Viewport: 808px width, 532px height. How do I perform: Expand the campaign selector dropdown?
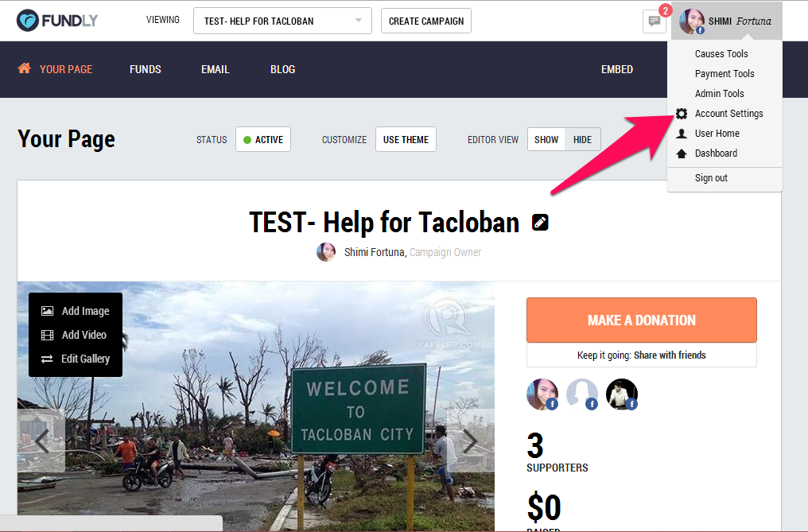tap(282, 21)
